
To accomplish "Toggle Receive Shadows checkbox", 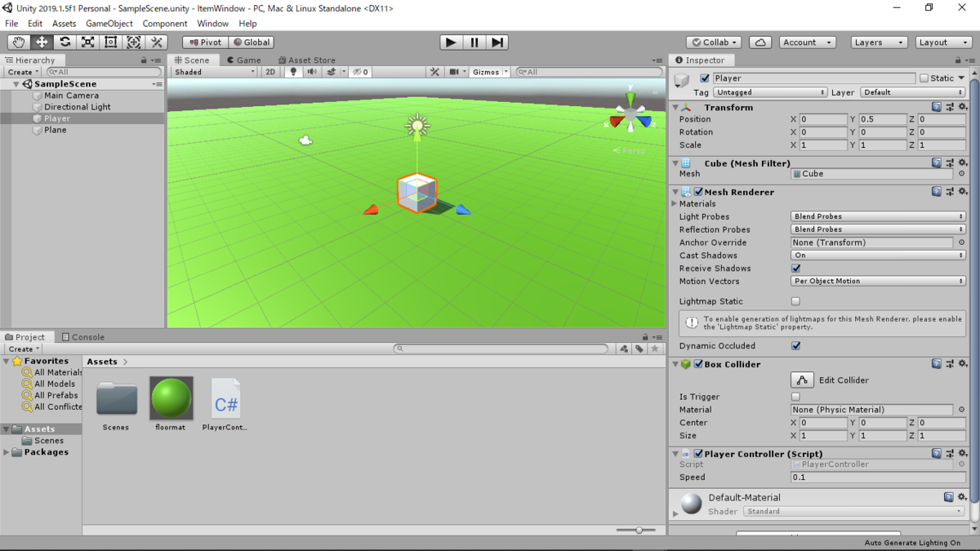I will [796, 269].
